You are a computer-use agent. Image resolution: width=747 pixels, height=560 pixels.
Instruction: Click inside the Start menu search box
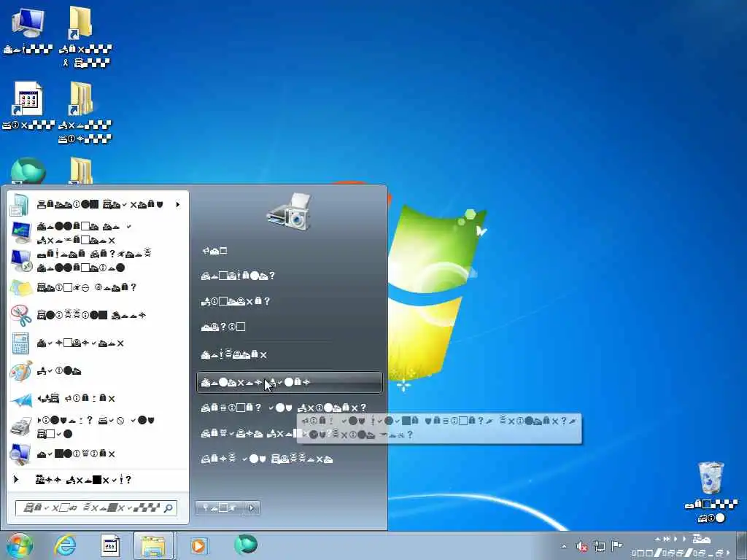click(x=96, y=508)
